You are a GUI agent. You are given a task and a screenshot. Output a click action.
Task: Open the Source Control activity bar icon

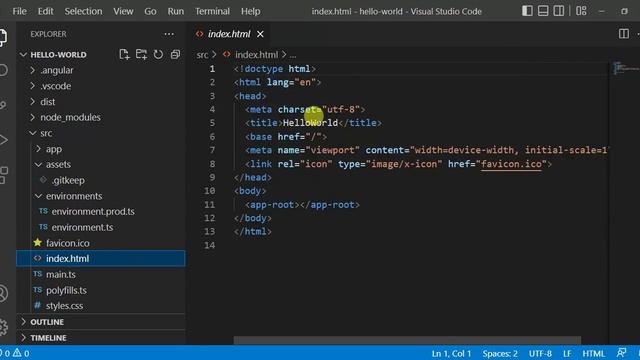click(3, 105)
